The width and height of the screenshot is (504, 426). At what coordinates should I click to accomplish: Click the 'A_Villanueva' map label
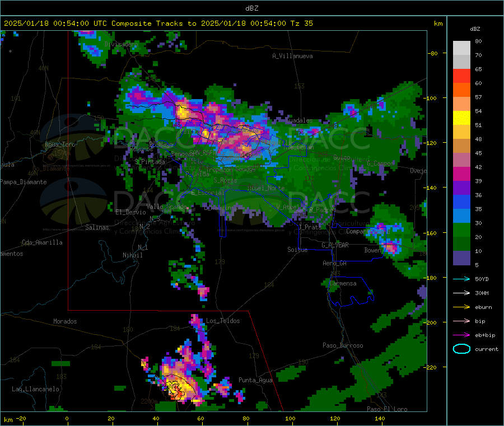click(x=292, y=56)
